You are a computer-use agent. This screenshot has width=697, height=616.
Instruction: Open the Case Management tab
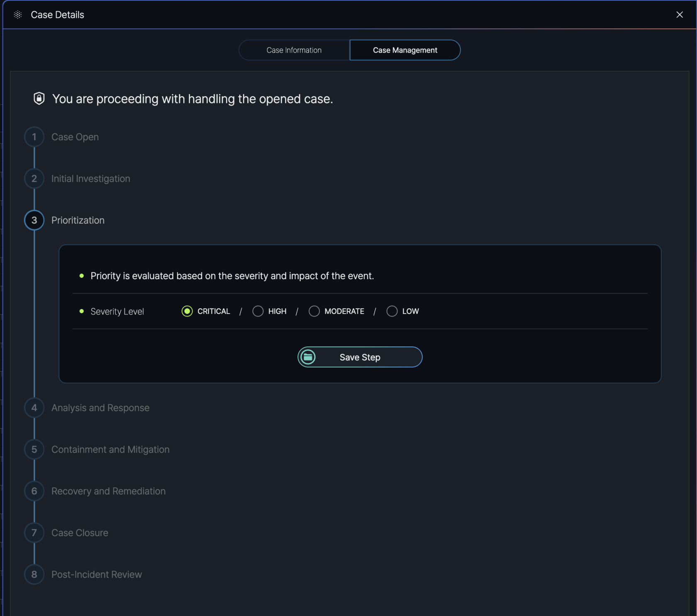pyautogui.click(x=405, y=50)
